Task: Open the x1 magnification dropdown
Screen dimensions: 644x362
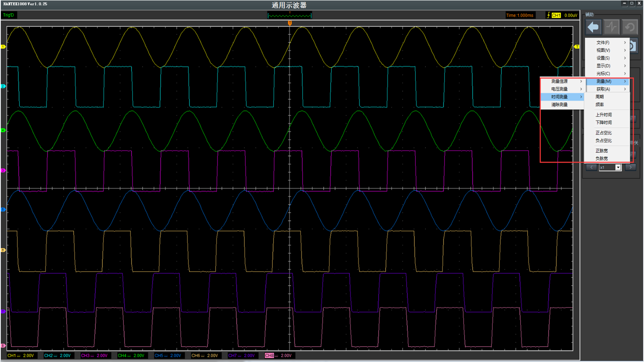Action: [x=617, y=167]
